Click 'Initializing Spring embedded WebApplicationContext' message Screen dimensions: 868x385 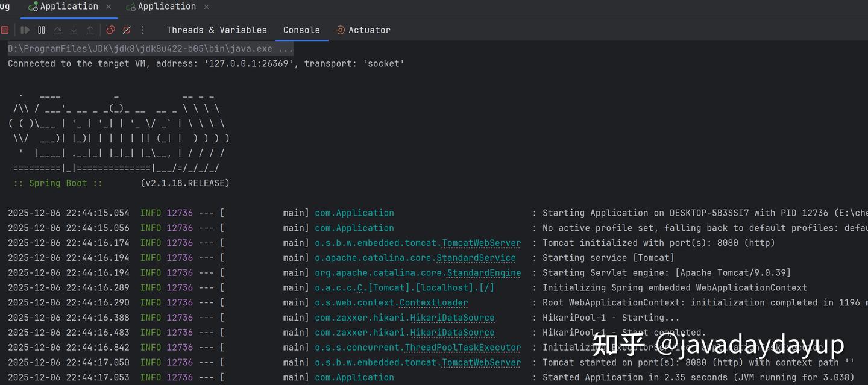pos(675,288)
